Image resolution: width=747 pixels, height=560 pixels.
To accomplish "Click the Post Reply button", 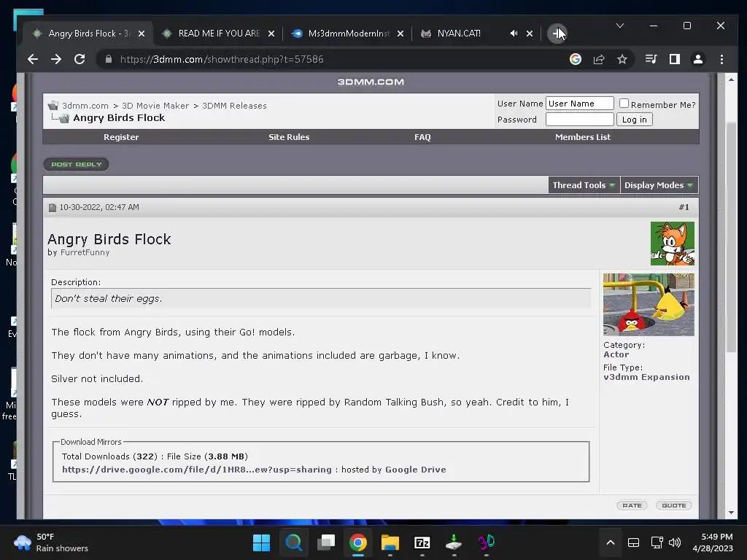I will point(76,164).
